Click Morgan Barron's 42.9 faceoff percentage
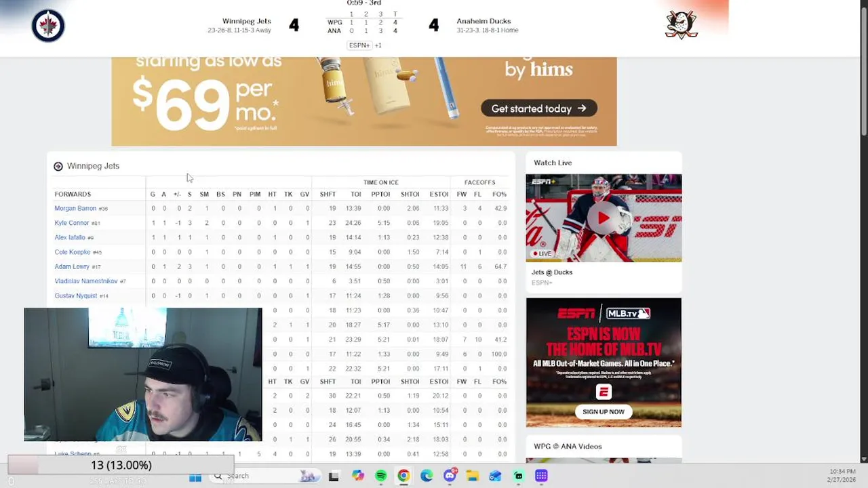The width and height of the screenshot is (868, 488). pyautogui.click(x=500, y=209)
